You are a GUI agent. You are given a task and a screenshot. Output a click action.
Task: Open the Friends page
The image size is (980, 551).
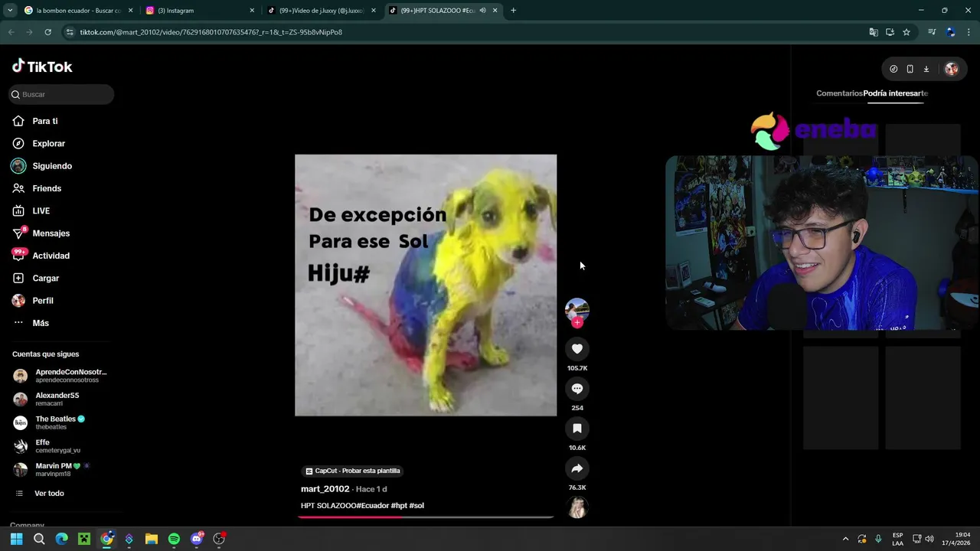tap(47, 188)
